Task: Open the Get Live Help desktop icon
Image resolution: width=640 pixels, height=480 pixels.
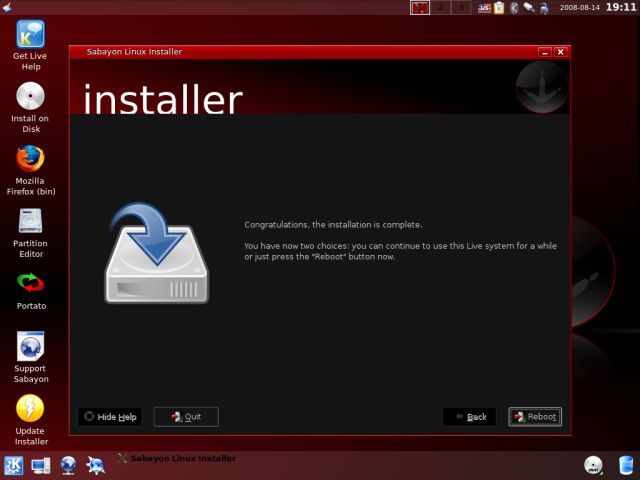Action: click(30, 34)
